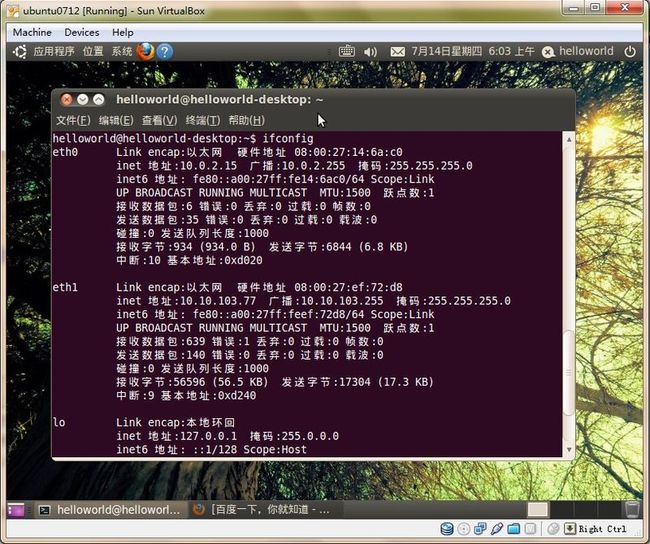This screenshot has width=650, height=544.
Task: Open terminal 终端(T) menu
Action: click(203, 120)
